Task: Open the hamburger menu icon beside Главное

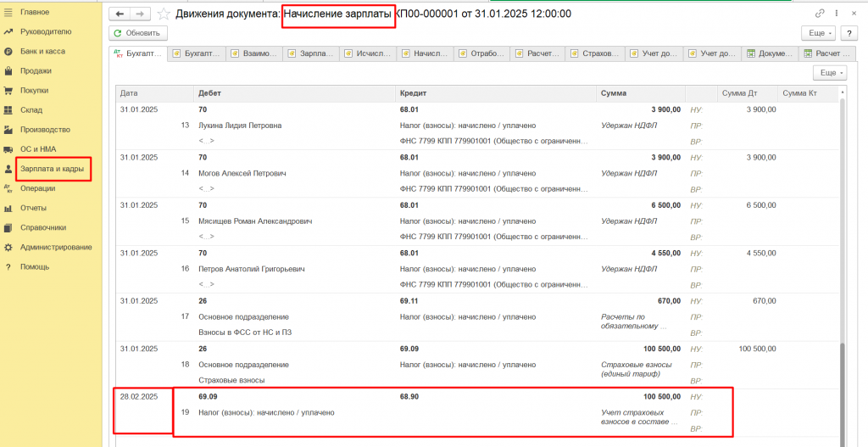Action: (x=8, y=12)
